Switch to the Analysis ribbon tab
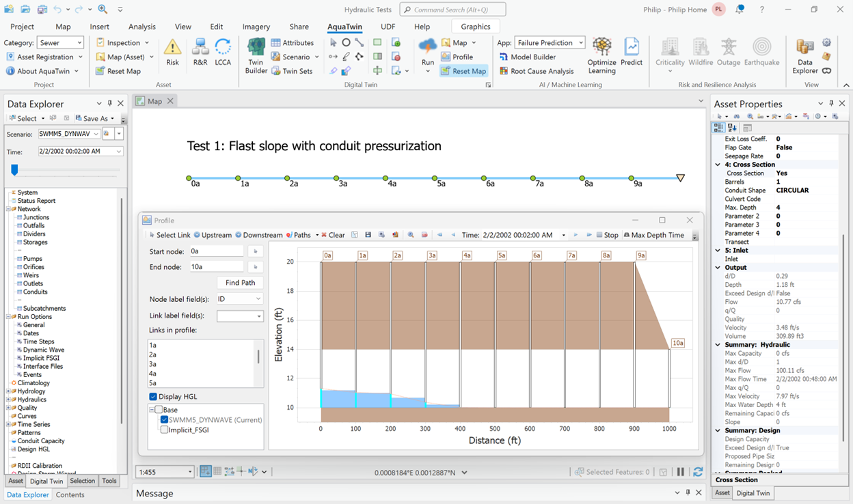Viewport: 853px width, 504px height. pyautogui.click(x=142, y=27)
